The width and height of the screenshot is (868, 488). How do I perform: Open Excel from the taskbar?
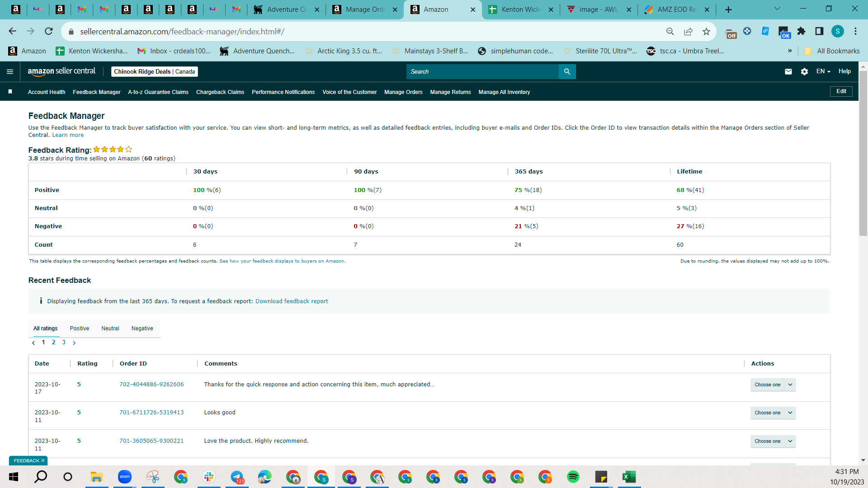tap(629, 477)
